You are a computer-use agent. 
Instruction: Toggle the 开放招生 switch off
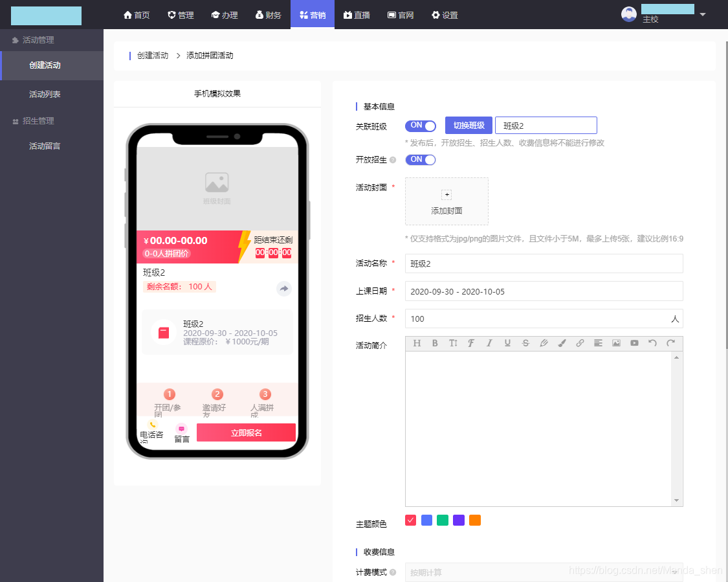(421, 160)
